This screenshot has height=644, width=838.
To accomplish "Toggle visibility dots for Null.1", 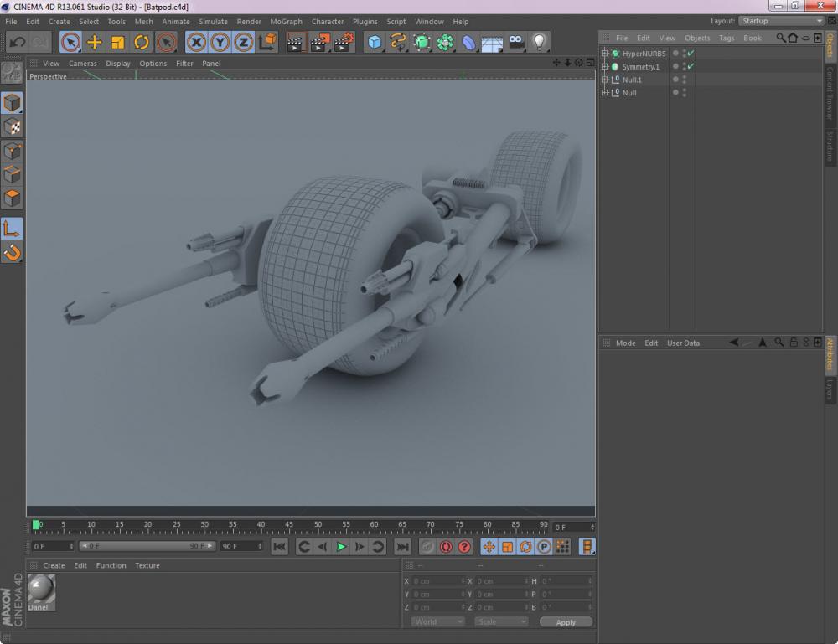I will (684, 80).
